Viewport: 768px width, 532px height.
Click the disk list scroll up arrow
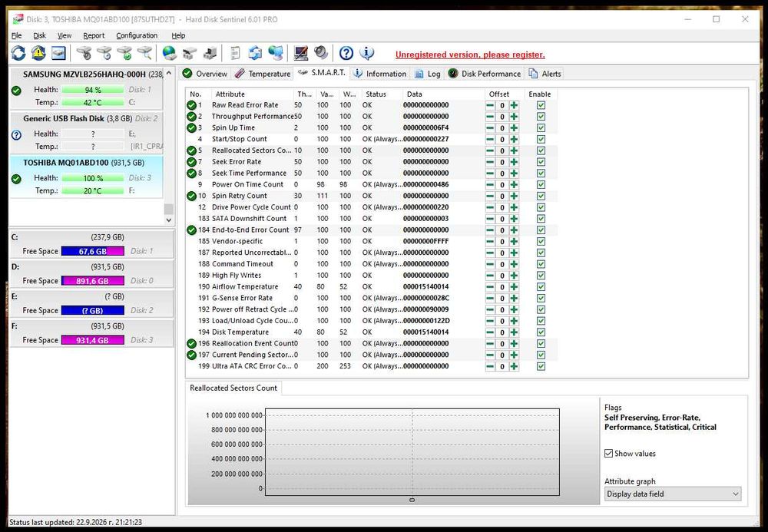coord(168,73)
